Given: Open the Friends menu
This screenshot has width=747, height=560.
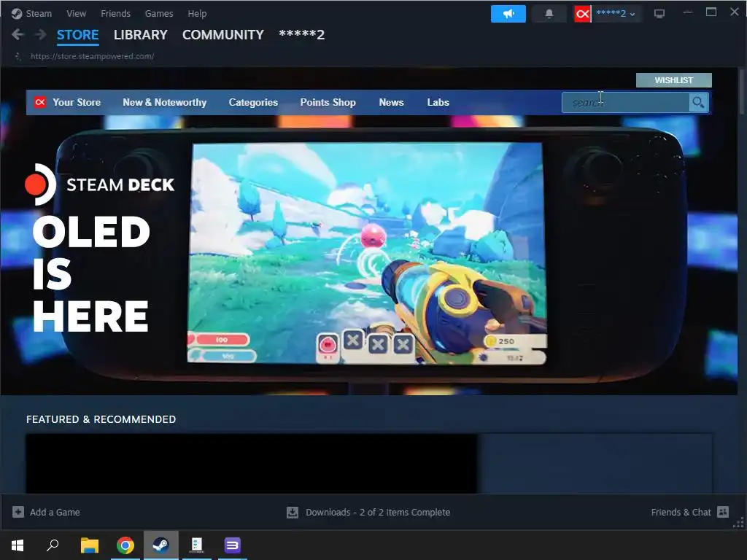Looking at the screenshot, I should click(x=115, y=13).
